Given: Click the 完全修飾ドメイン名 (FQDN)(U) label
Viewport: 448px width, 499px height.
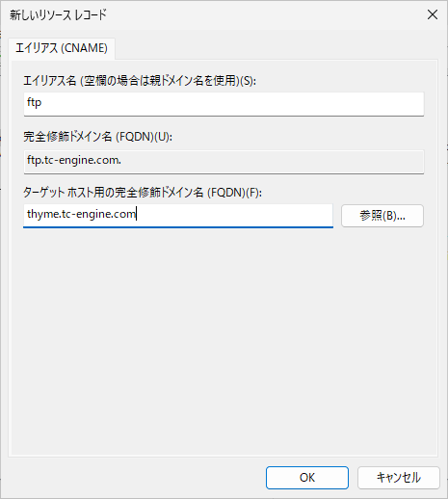Looking at the screenshot, I should pos(97,137).
